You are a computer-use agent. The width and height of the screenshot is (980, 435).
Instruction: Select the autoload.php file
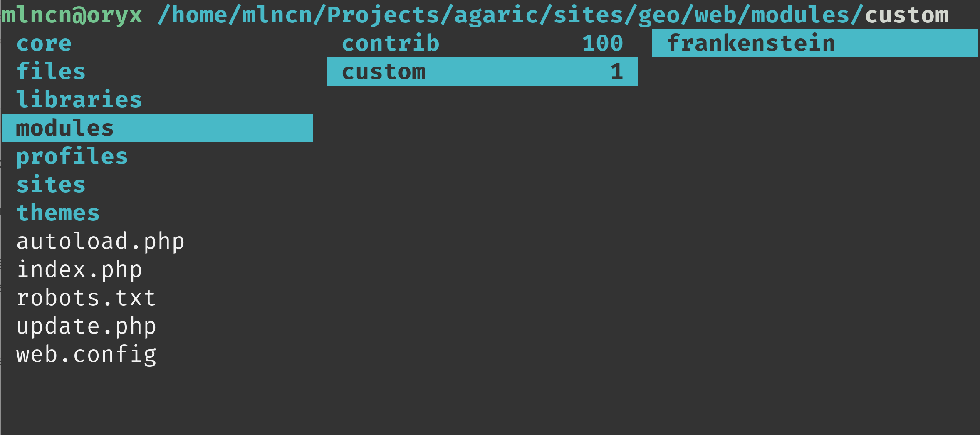100,242
